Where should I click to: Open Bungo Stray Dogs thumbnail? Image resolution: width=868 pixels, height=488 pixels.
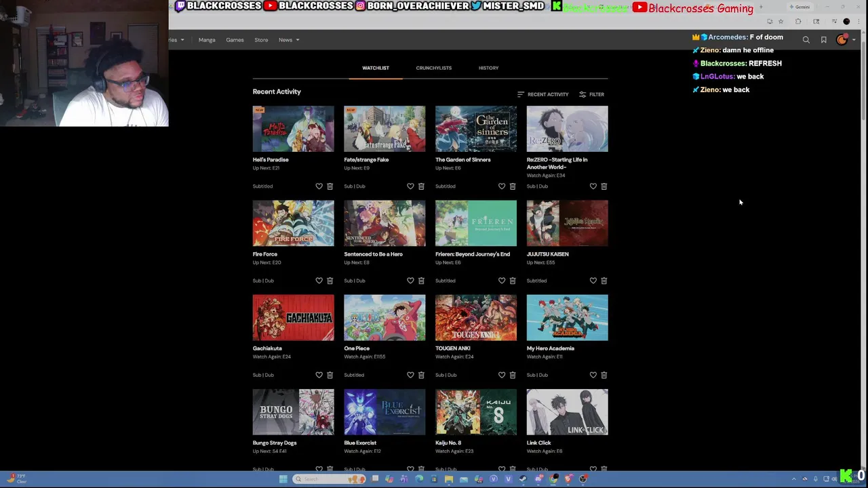[x=293, y=411]
